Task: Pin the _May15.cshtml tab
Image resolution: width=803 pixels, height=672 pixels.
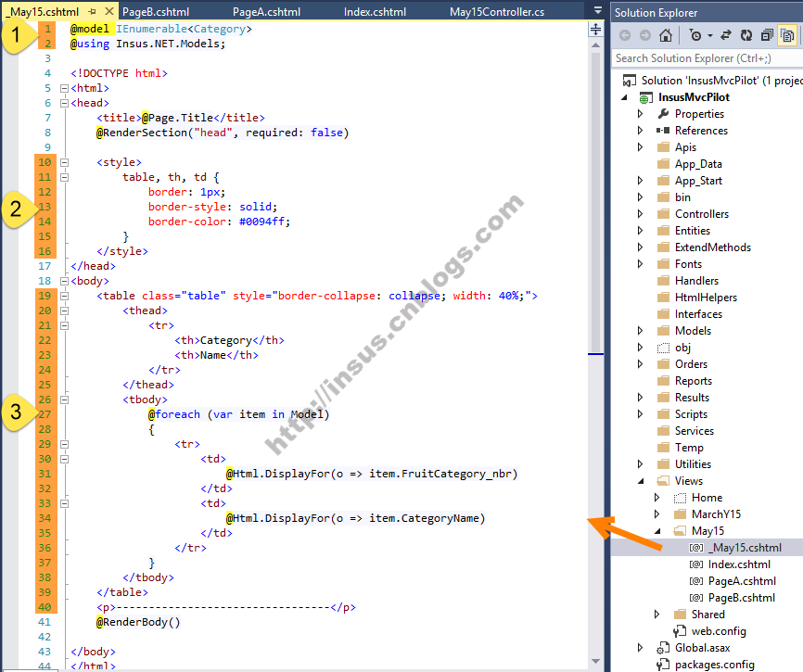Action: pos(93,11)
